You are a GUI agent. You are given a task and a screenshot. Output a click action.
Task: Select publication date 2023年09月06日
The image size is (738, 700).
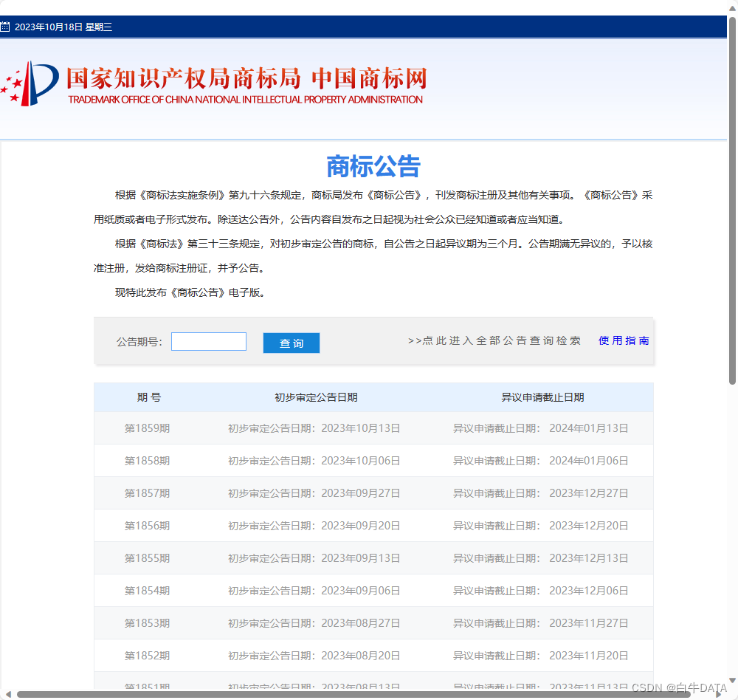click(x=361, y=591)
